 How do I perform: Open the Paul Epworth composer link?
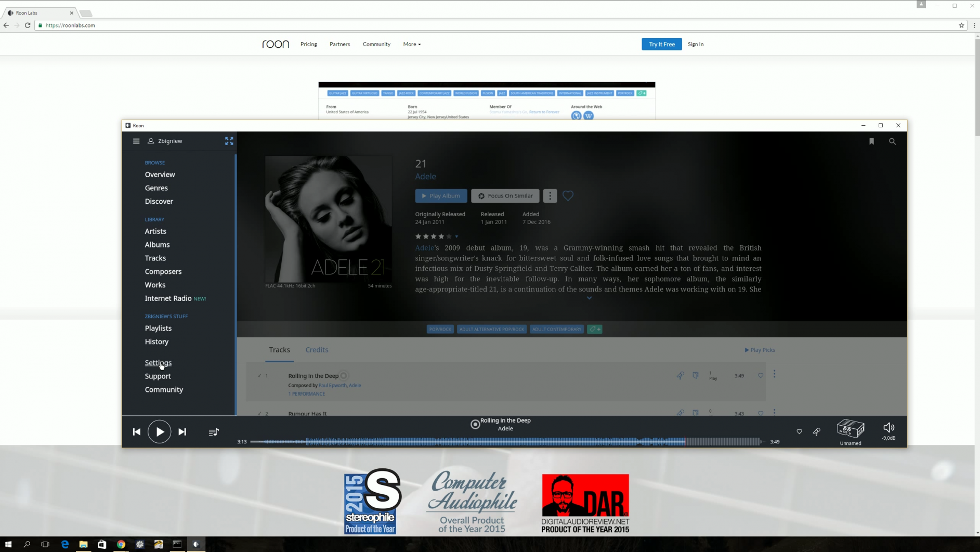pyautogui.click(x=333, y=385)
